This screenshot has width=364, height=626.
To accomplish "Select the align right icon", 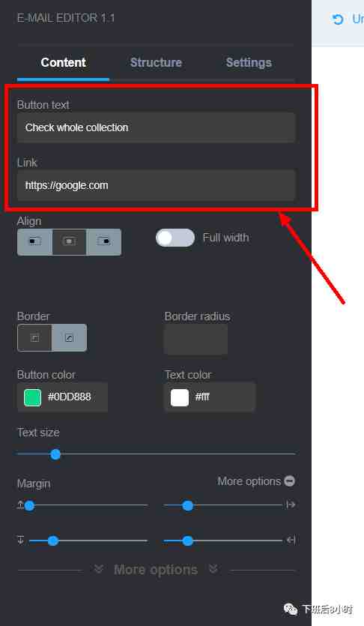I will (103, 241).
